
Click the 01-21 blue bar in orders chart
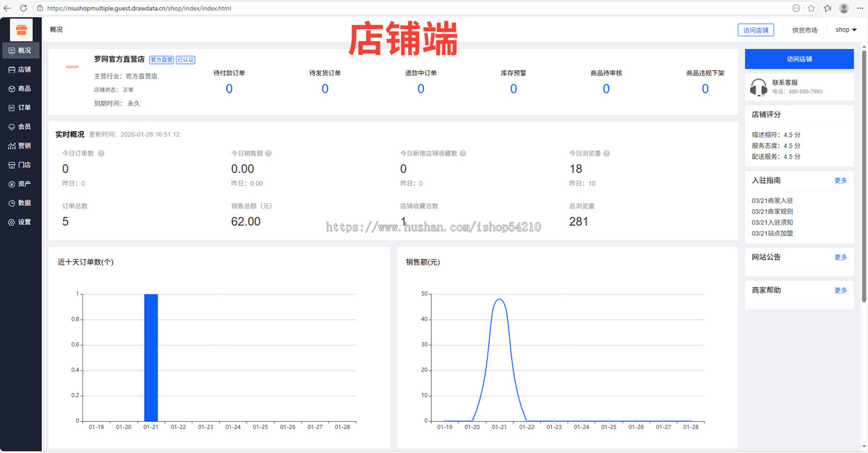pyautogui.click(x=150, y=357)
